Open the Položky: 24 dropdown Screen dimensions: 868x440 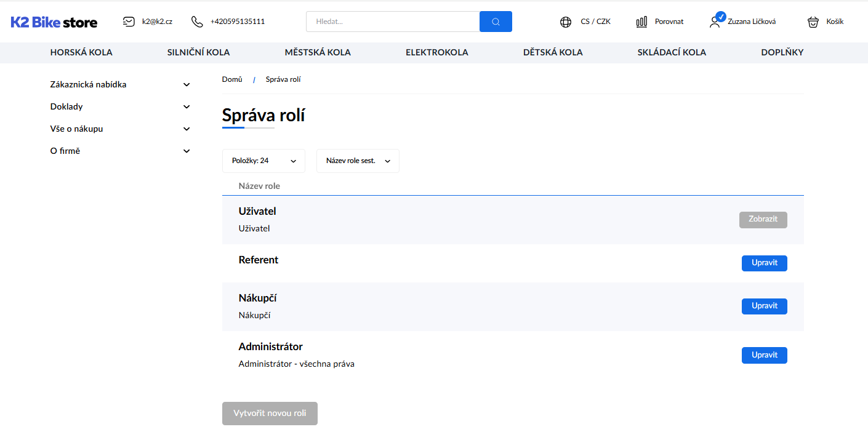(x=263, y=161)
